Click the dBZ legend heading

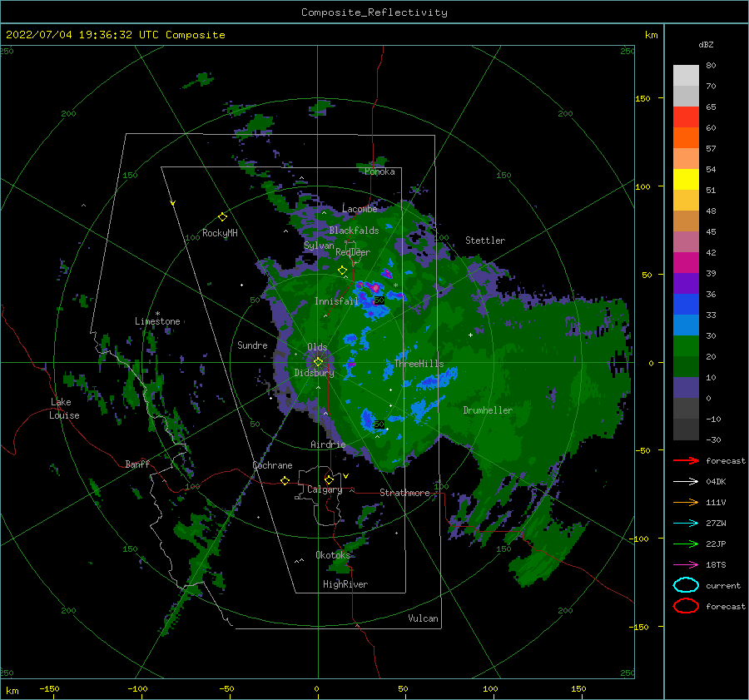tap(706, 44)
